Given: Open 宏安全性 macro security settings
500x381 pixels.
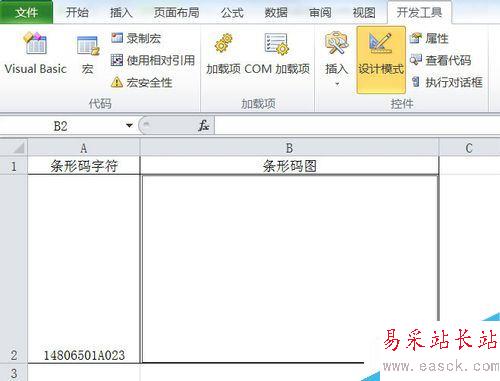Looking at the screenshot, I should tap(141, 82).
